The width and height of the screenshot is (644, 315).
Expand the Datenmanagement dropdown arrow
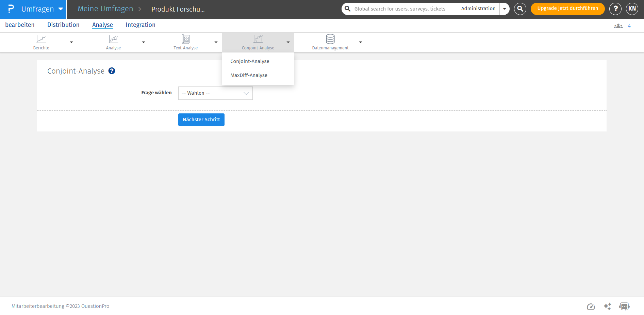(361, 42)
